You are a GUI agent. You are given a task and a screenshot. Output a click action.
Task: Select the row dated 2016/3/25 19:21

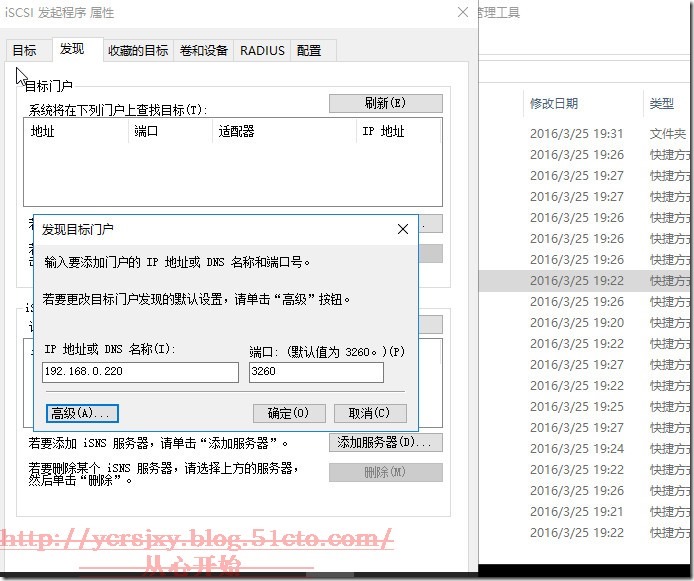[x=585, y=512]
